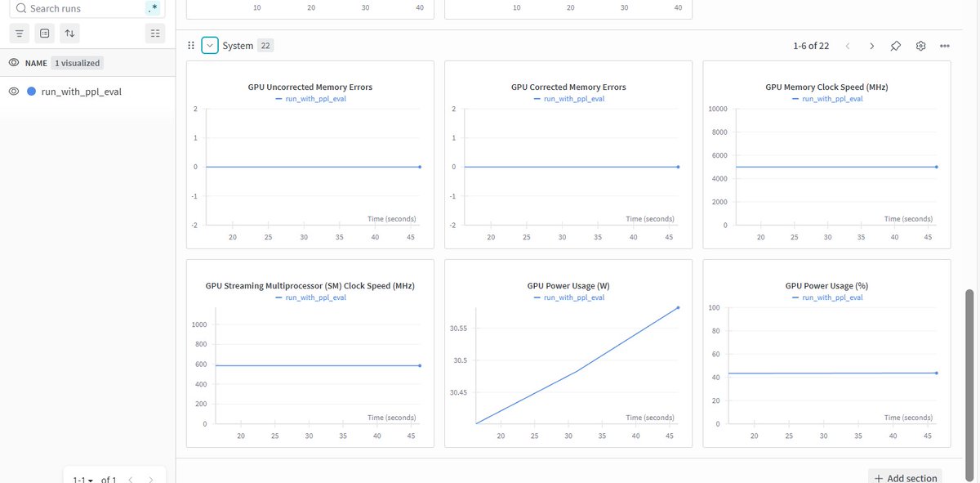
Task: Collapse the System section chevron
Action: pos(210,46)
